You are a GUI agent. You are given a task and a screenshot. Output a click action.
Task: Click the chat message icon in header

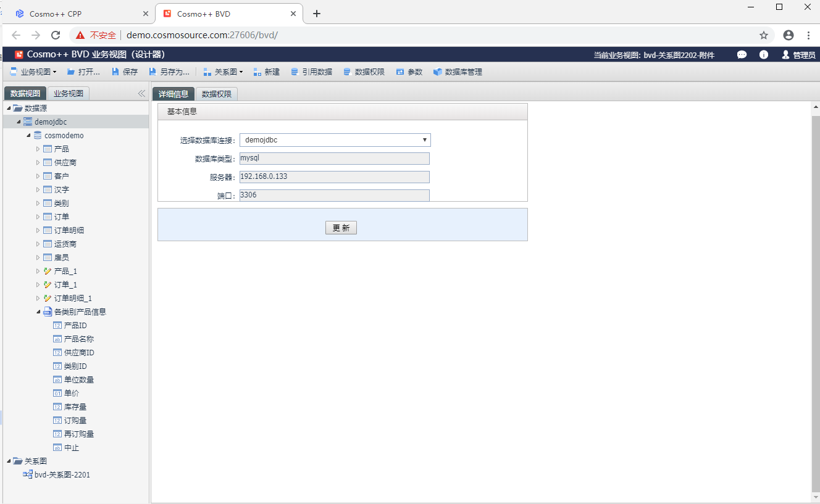click(x=742, y=54)
